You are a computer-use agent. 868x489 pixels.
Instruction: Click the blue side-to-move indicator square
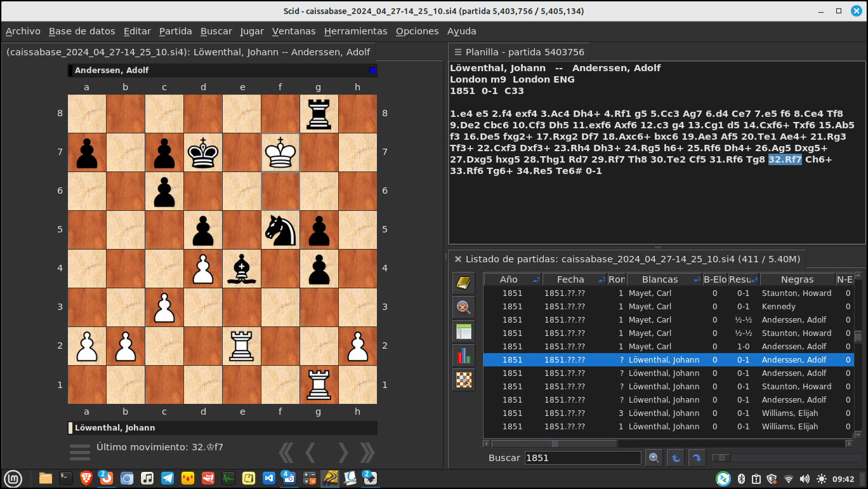point(372,70)
